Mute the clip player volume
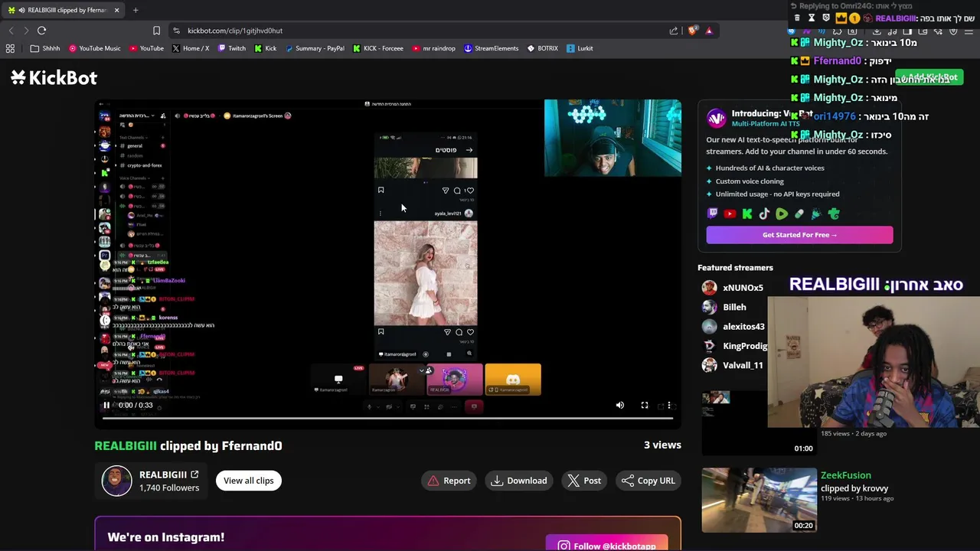The image size is (980, 551). (x=620, y=406)
